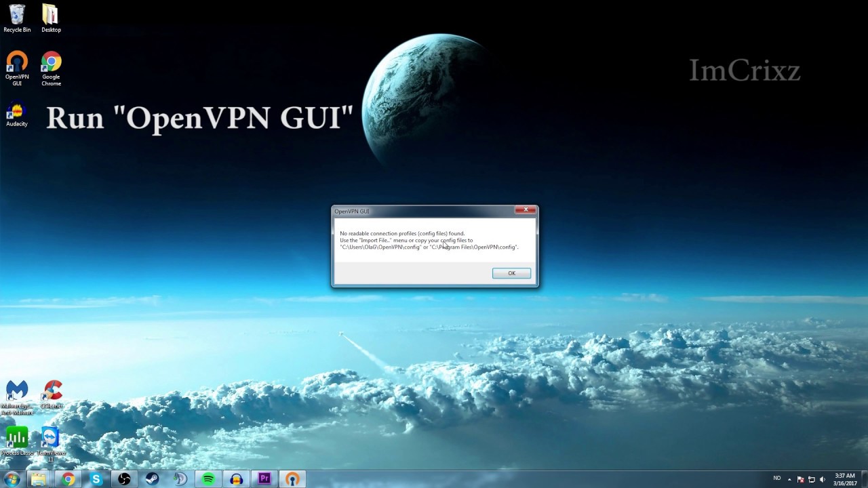Click the OpenVPN GUI dialog title bar
This screenshot has width=868, height=488.
[423, 211]
